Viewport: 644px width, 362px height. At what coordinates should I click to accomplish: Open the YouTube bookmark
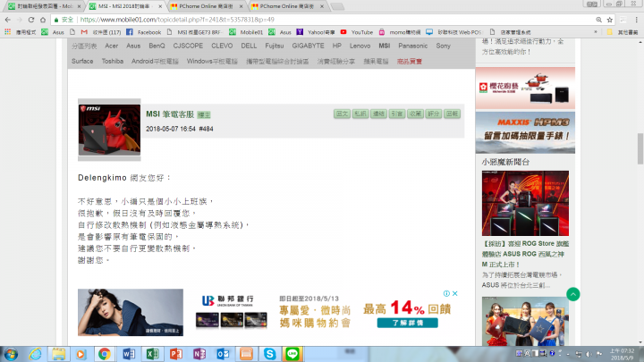pos(357,31)
